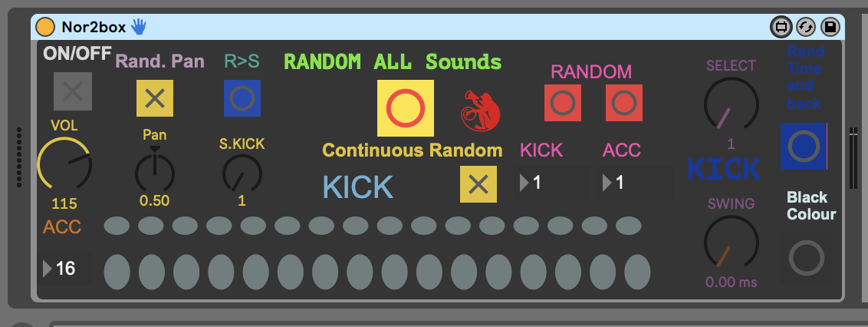Screen dimensions: 868x327
Task: Enable the Continuous Random yellow X toggle
Action: click(x=478, y=184)
